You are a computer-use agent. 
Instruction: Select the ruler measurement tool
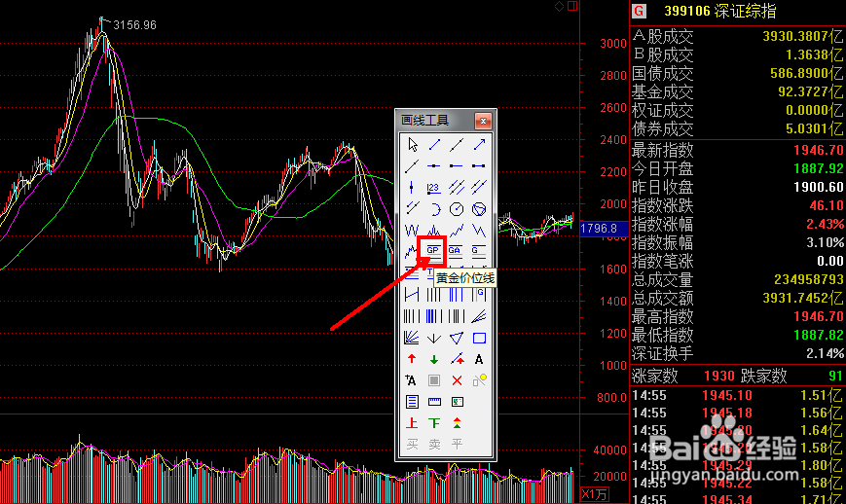point(434,402)
